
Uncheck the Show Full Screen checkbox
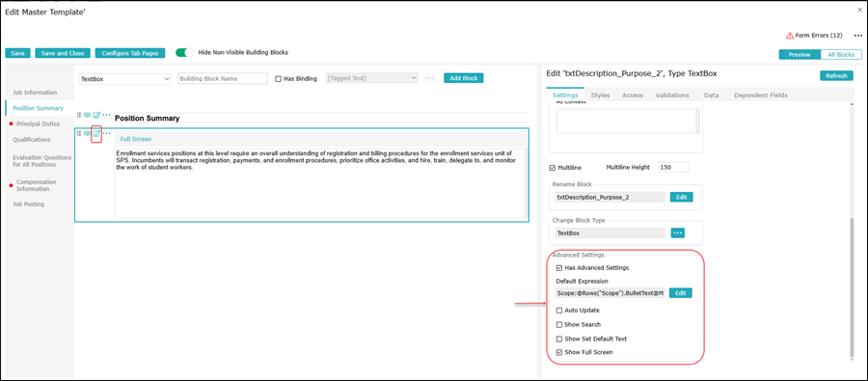pos(559,352)
